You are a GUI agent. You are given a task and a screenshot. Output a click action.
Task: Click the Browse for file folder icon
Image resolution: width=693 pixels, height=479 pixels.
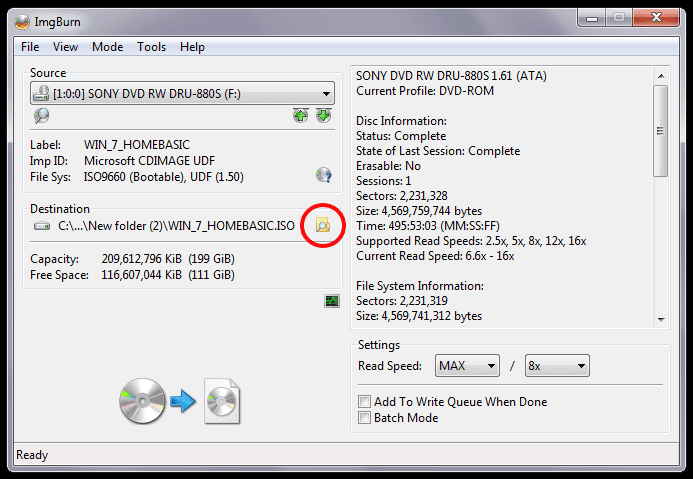coord(322,226)
